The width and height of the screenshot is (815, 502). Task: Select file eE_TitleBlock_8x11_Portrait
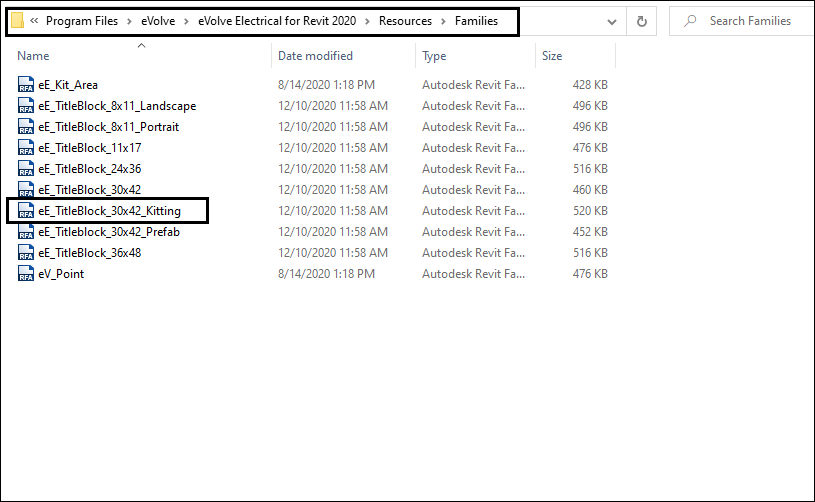pyautogui.click(x=109, y=126)
